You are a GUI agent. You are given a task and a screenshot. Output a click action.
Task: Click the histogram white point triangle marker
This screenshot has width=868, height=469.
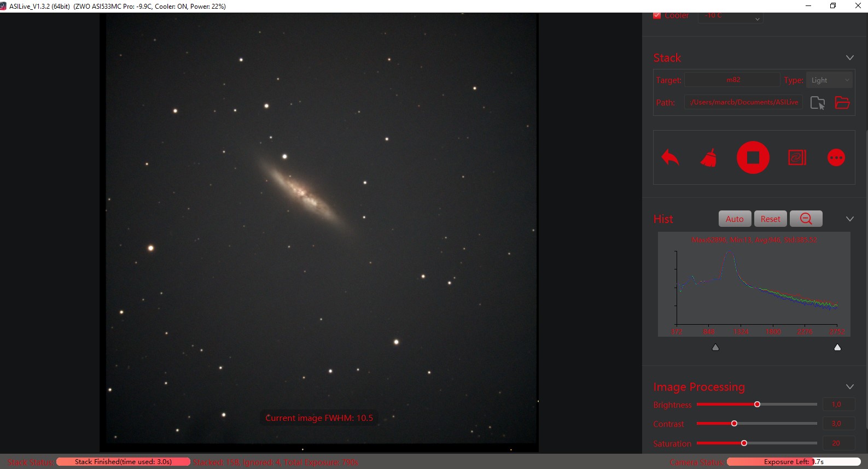point(837,347)
